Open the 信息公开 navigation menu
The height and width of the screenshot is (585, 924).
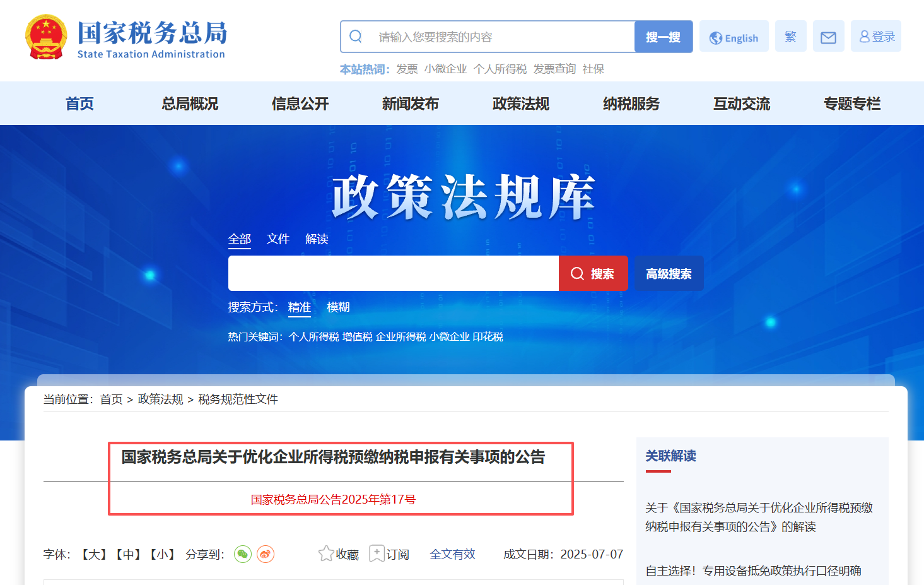pyautogui.click(x=300, y=103)
